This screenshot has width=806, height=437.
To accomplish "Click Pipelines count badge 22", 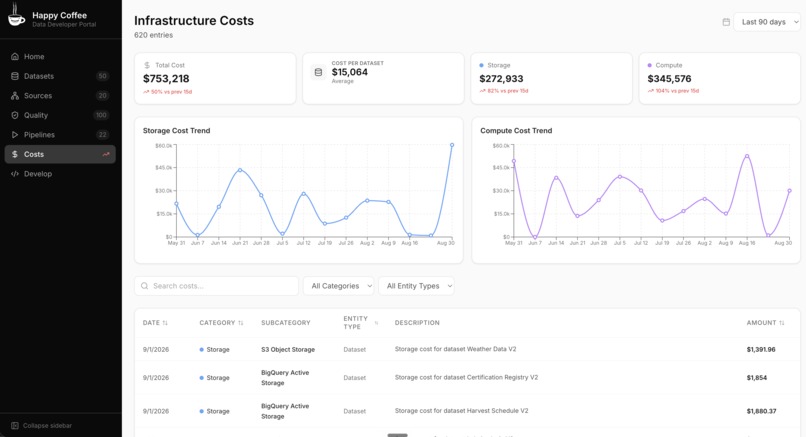I will (102, 135).
